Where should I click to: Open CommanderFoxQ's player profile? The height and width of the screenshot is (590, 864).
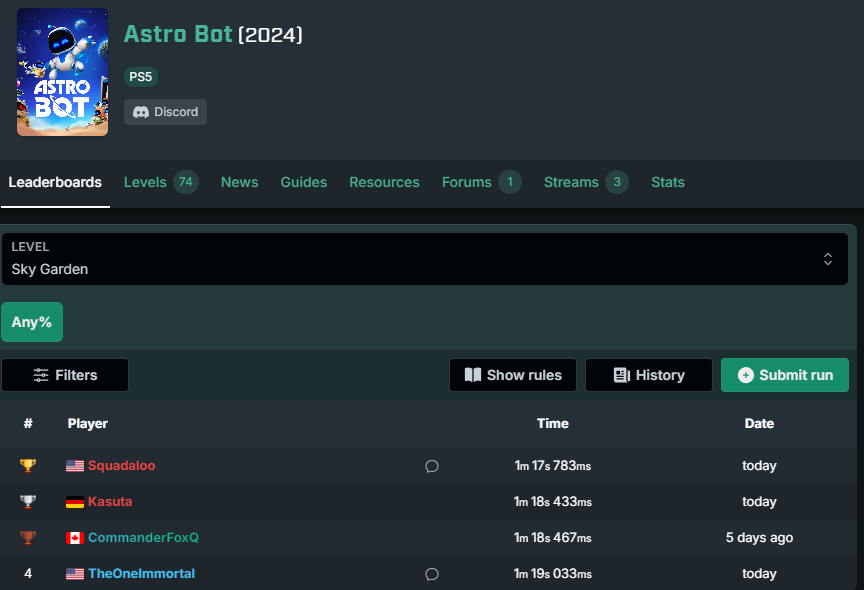click(143, 537)
